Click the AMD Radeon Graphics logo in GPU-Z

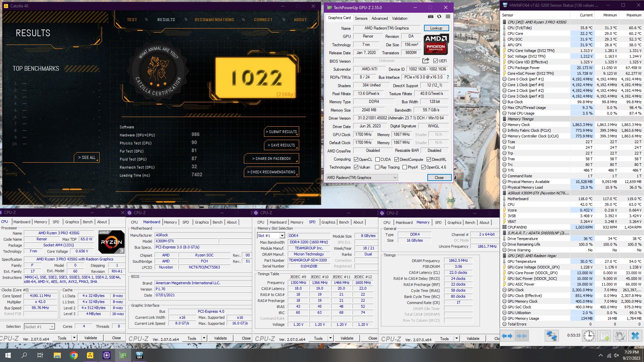click(x=436, y=45)
